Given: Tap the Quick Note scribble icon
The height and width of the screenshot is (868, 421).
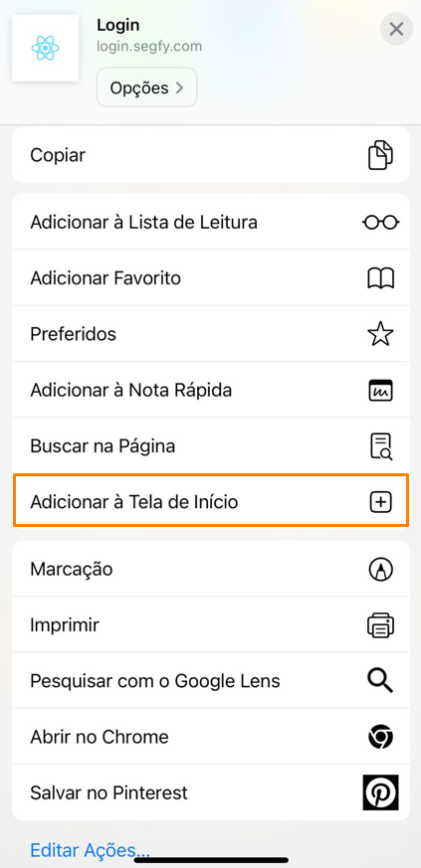Looking at the screenshot, I should coord(380,391).
